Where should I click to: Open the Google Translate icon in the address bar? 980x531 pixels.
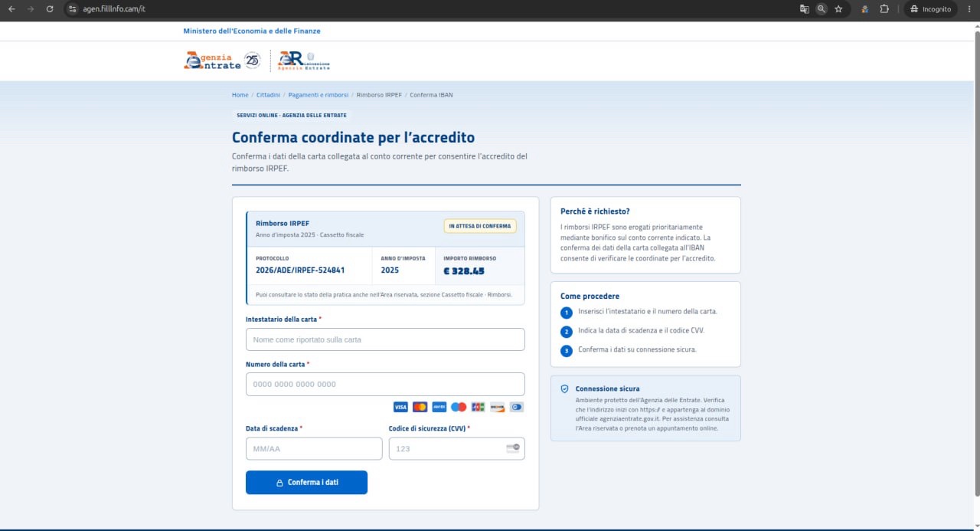pos(805,9)
